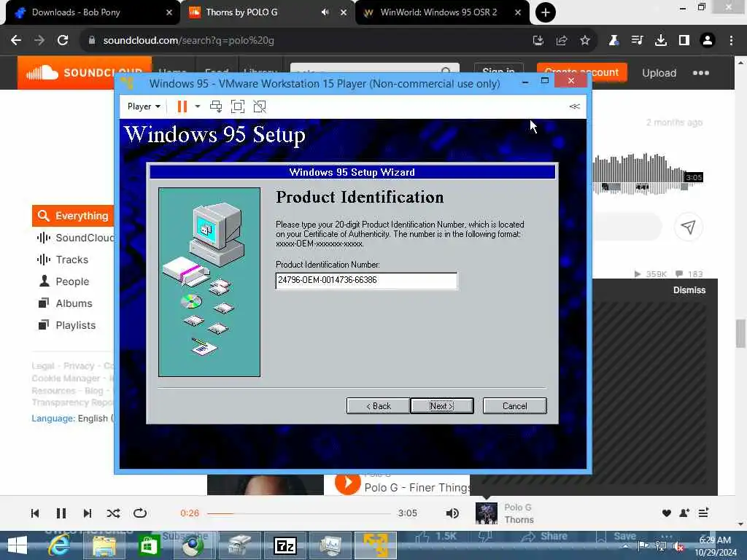Viewport: 747px width, 560px height.
Task: Click the Product Identification Number field
Action: point(366,281)
